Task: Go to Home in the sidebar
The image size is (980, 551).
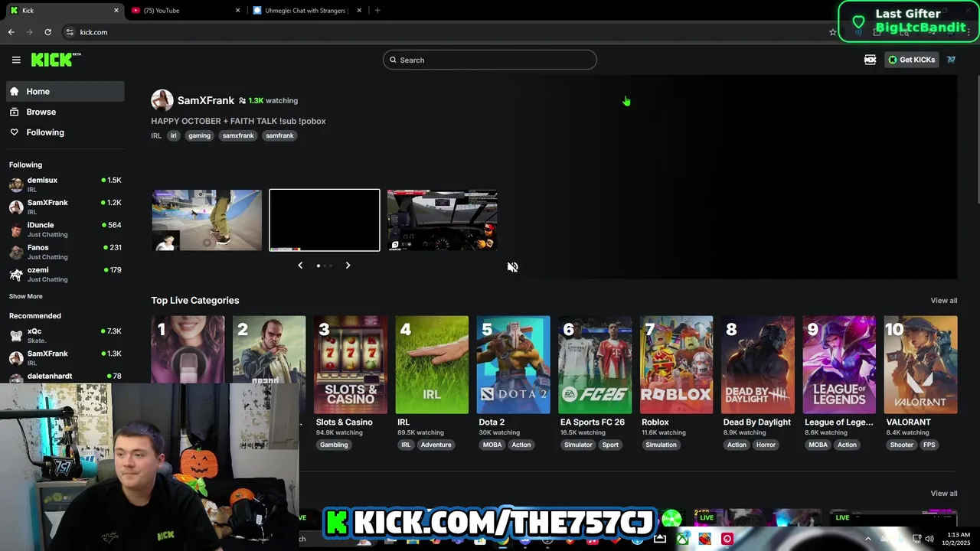Action: 65,91
